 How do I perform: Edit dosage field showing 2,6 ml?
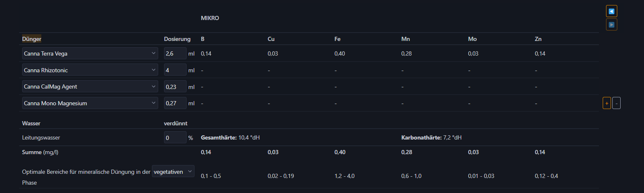pyautogui.click(x=175, y=53)
